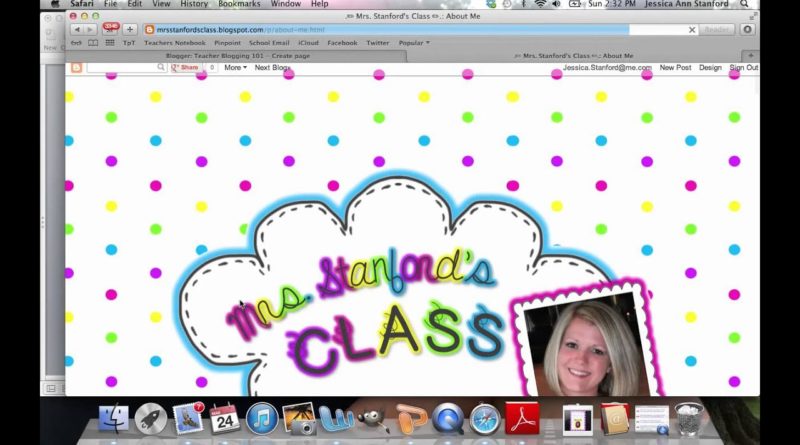
Task: Open the Trash in the Dock
Action: [x=689, y=419]
